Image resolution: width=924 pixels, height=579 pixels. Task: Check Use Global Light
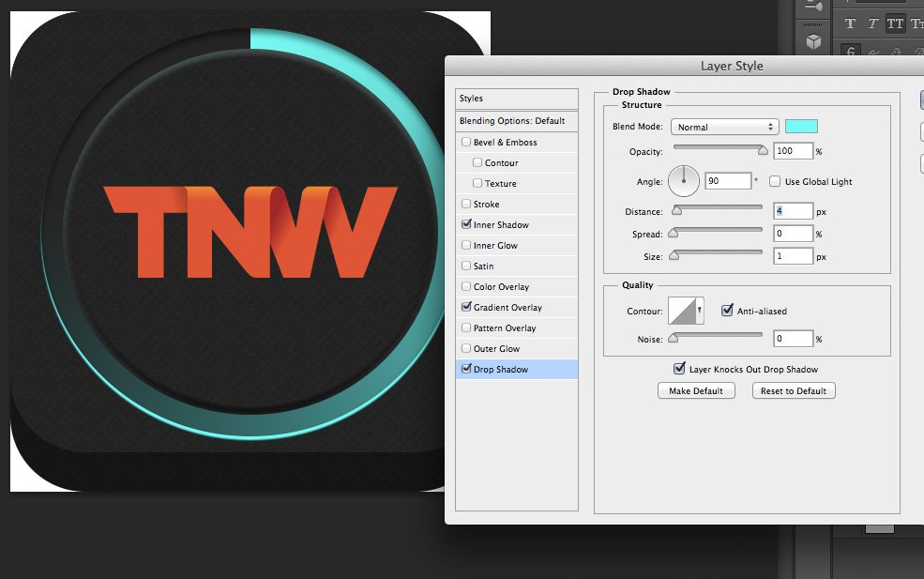click(775, 181)
